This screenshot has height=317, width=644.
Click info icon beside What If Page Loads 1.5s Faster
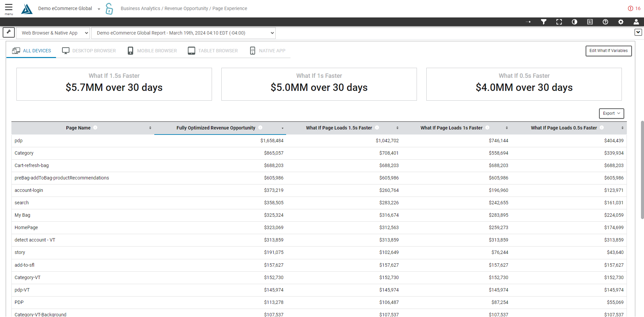(377, 127)
